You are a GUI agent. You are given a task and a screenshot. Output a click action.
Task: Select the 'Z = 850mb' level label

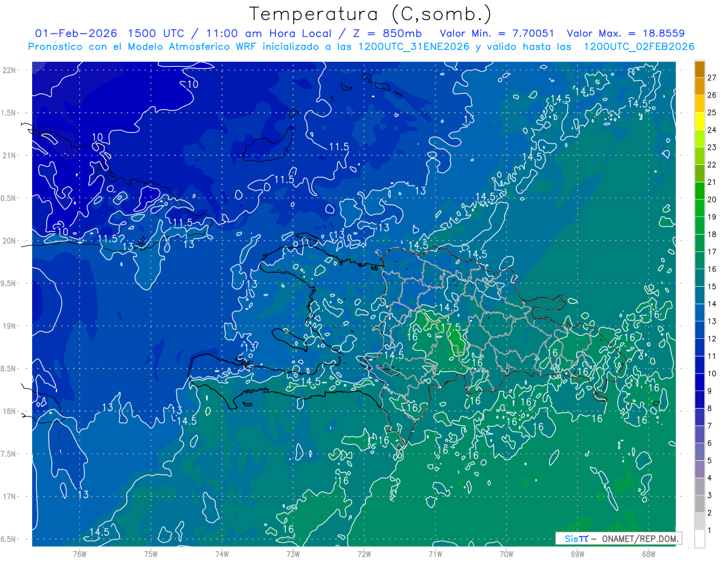[x=386, y=33]
